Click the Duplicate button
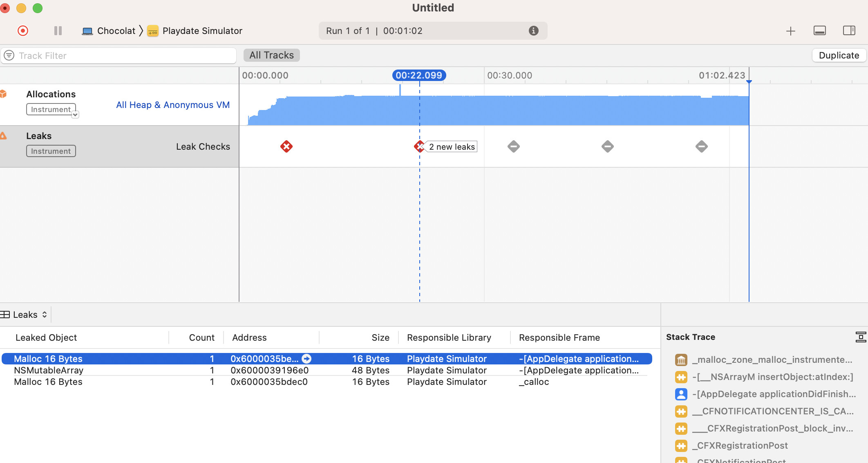This screenshot has height=463, width=868. pyautogui.click(x=839, y=55)
